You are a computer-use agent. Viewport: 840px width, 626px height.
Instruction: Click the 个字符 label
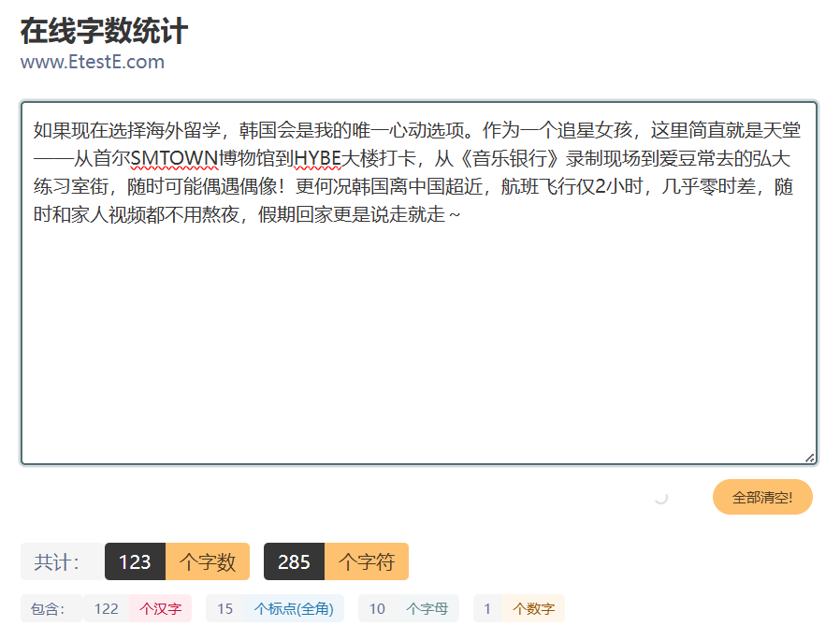click(x=367, y=561)
